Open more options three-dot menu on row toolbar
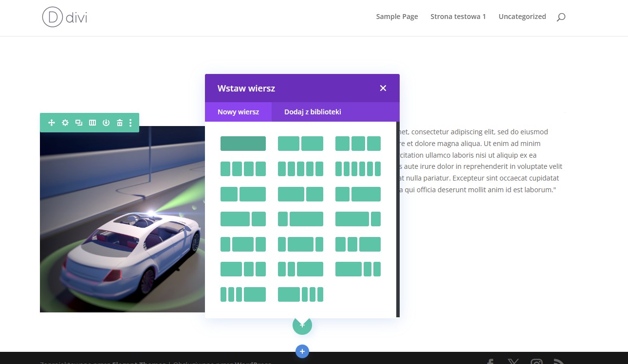The width and height of the screenshot is (628, 364). coord(130,123)
